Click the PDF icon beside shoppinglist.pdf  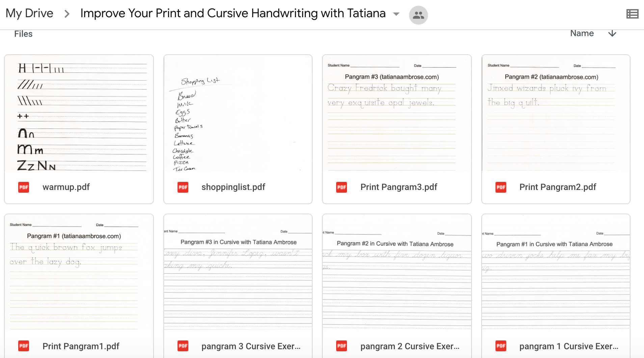point(183,187)
